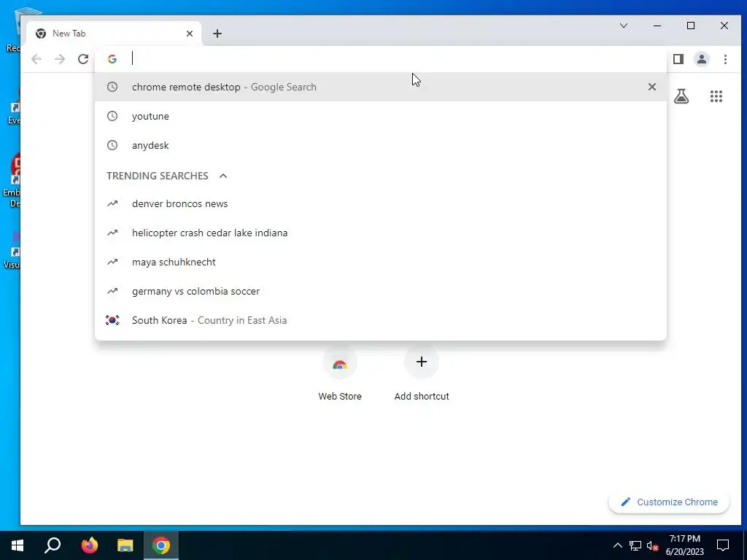Reload the page with the refresh icon
747x560 pixels.
83,59
